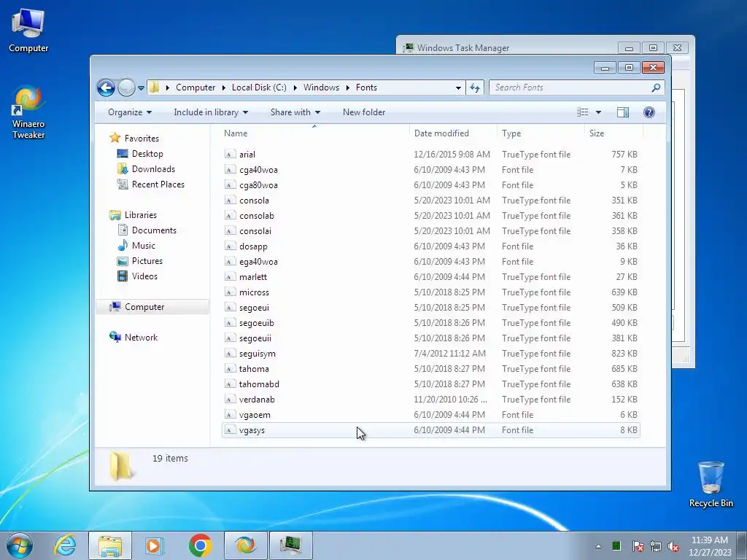Click the muted volume tray icon

[x=673, y=546]
